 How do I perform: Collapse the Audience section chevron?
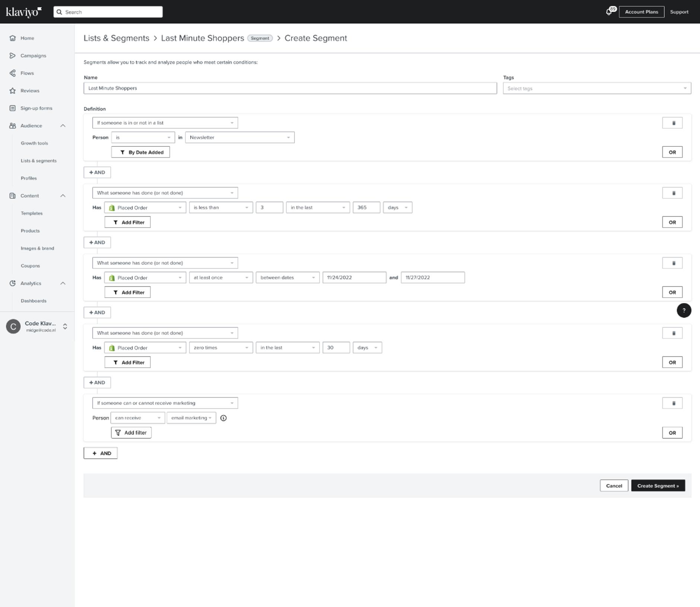pyautogui.click(x=63, y=126)
